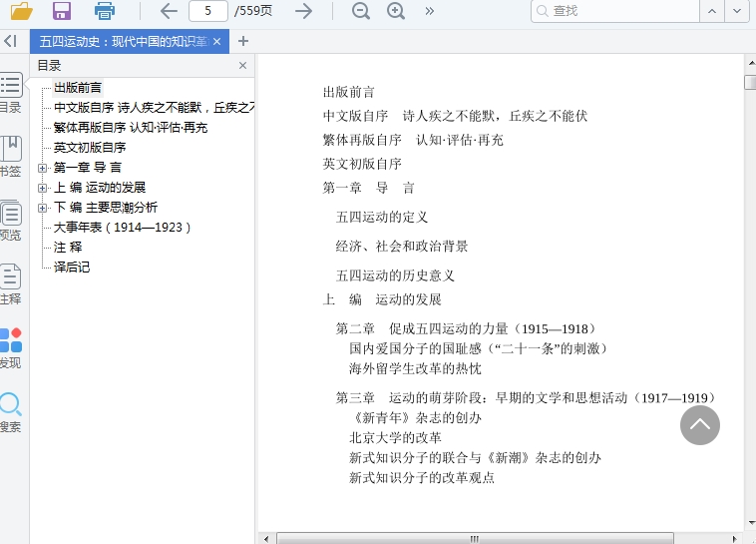Print the document with the printer icon
The image size is (756, 544).
pyautogui.click(x=104, y=11)
